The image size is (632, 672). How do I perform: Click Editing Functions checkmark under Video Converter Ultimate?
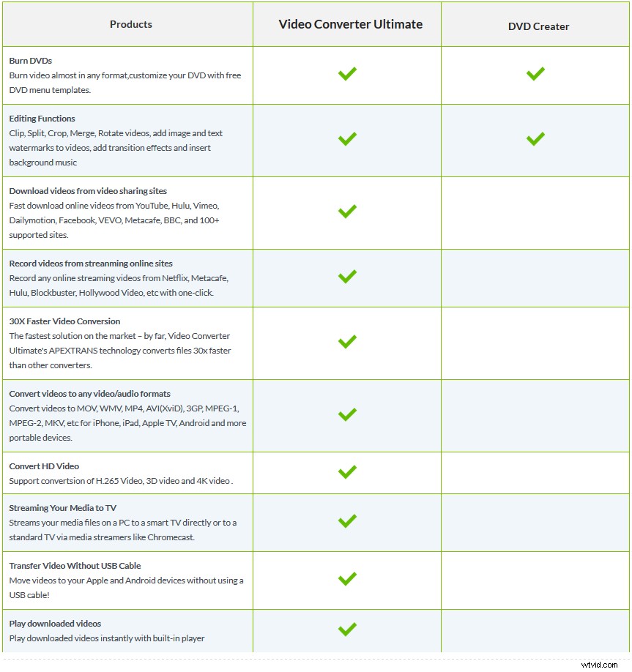point(347,138)
